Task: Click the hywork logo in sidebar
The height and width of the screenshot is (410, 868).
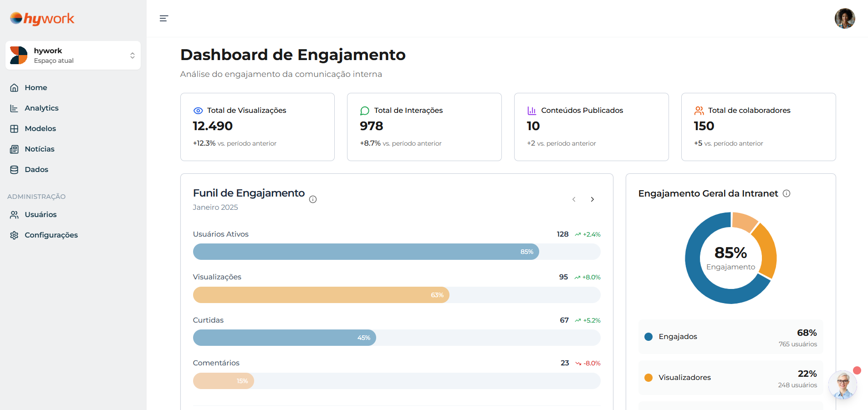Action: click(x=42, y=19)
